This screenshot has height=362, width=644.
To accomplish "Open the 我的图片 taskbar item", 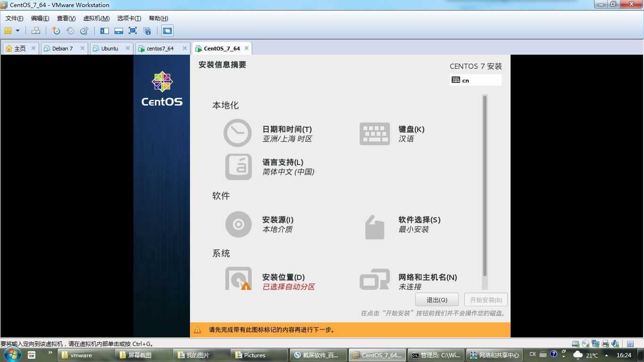I will coord(202,355).
